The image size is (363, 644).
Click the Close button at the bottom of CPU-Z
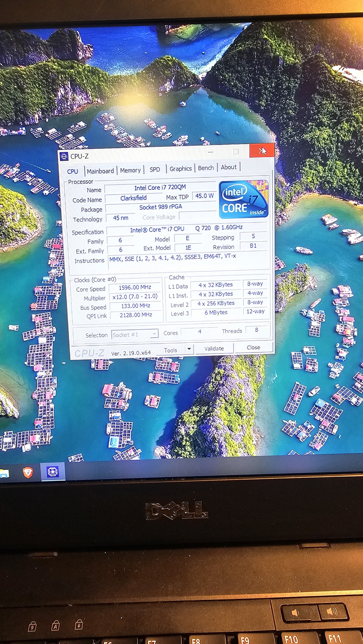coord(253,347)
